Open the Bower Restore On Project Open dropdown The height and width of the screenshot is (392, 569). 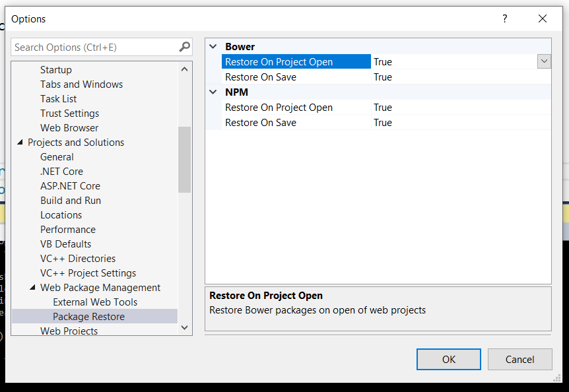pos(544,61)
